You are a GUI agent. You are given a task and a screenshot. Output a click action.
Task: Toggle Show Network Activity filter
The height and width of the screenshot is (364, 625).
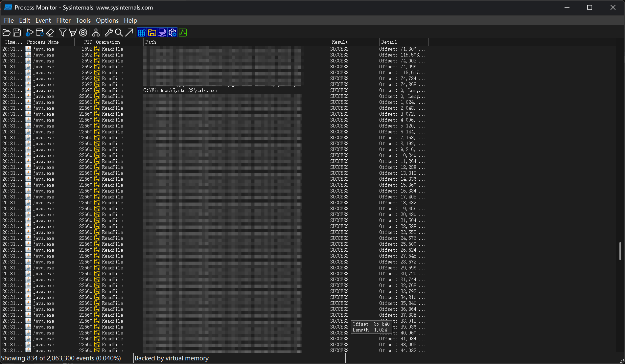[162, 33]
